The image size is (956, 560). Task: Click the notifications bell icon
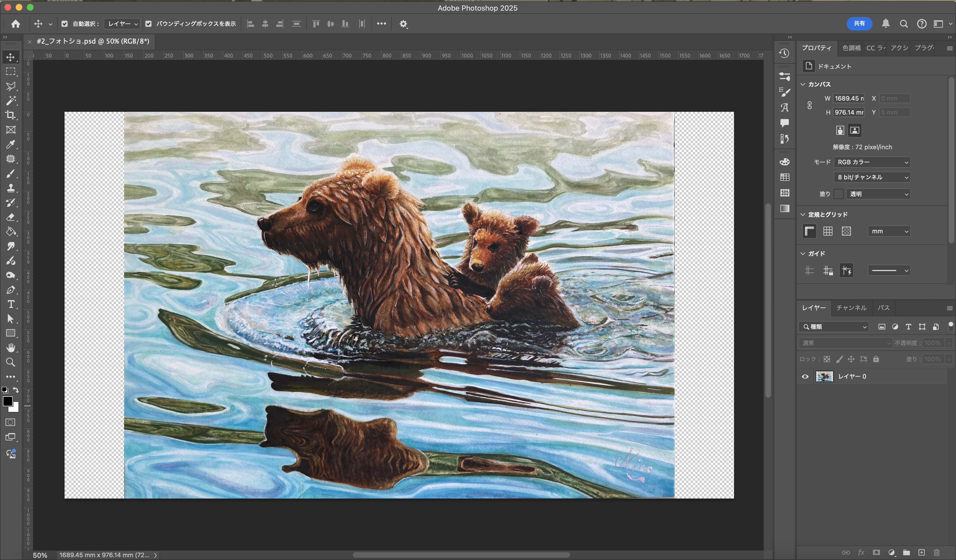point(886,24)
